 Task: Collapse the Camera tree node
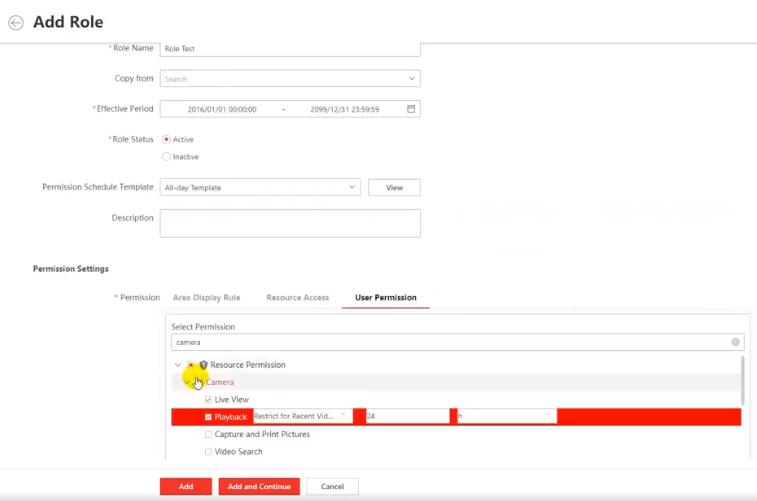pyautogui.click(x=186, y=382)
